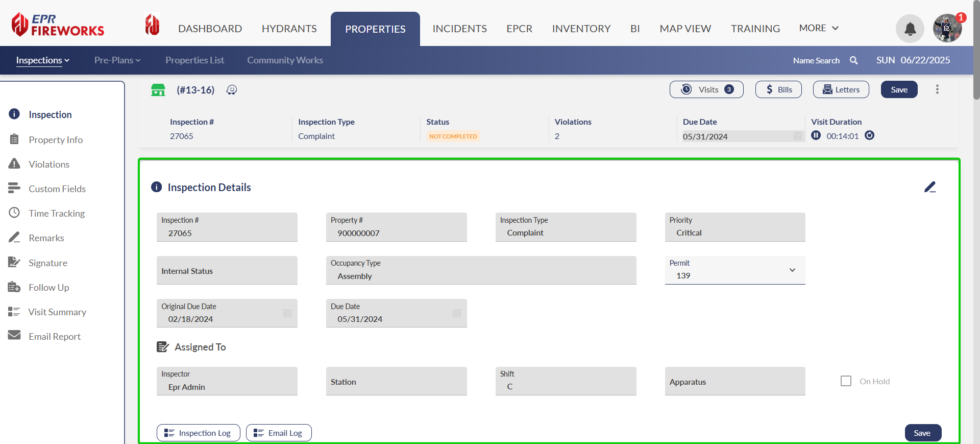The height and width of the screenshot is (444, 980).
Task: Open the Pre-Plans dropdown menu
Action: [x=117, y=60]
